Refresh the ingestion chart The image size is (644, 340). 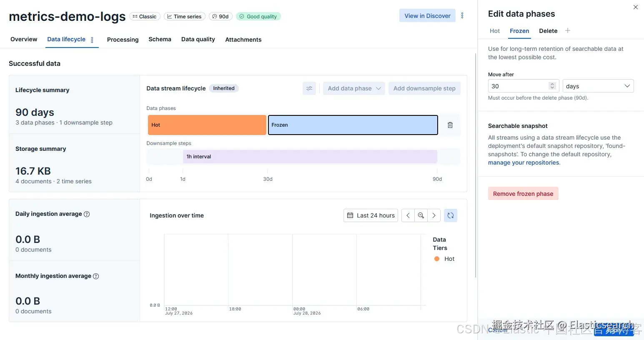pyautogui.click(x=451, y=215)
